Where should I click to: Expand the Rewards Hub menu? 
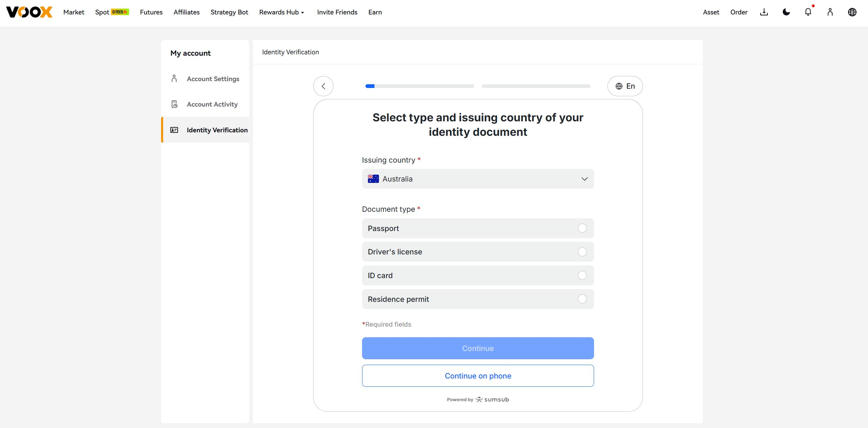[x=282, y=12]
